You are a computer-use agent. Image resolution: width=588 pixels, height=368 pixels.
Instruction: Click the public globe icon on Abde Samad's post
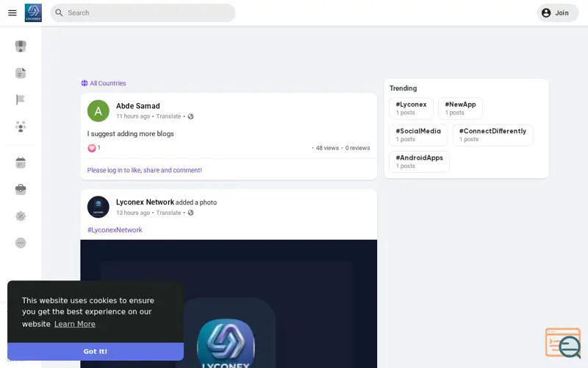coord(190,116)
